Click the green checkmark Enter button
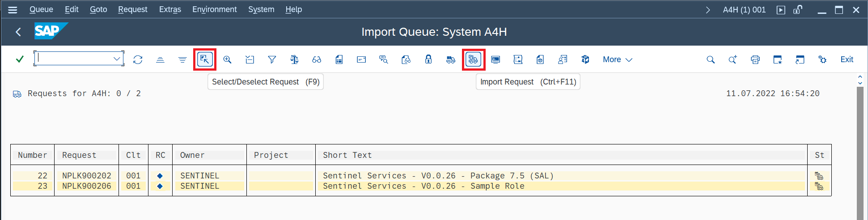Image resolution: width=868 pixels, height=220 pixels. (20, 59)
